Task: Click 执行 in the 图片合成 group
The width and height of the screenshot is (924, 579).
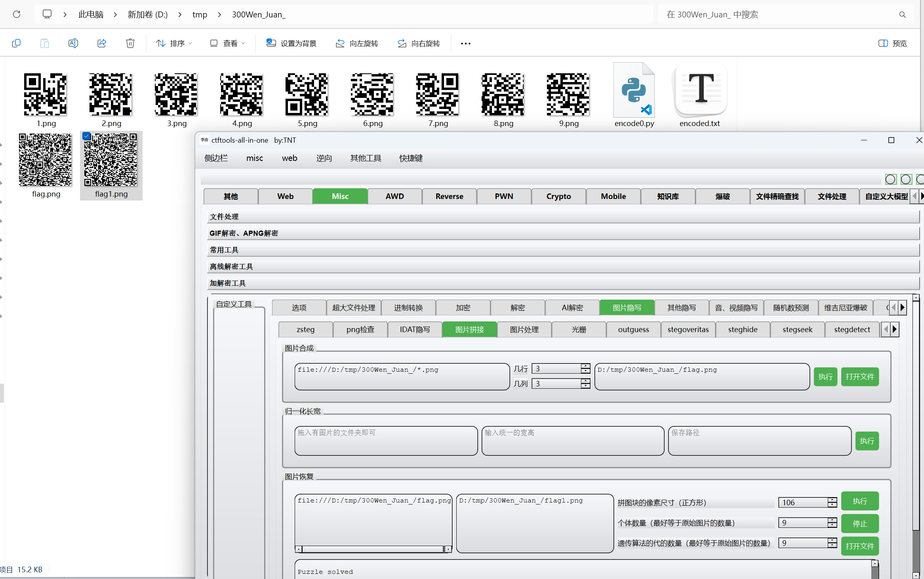Action: click(825, 376)
